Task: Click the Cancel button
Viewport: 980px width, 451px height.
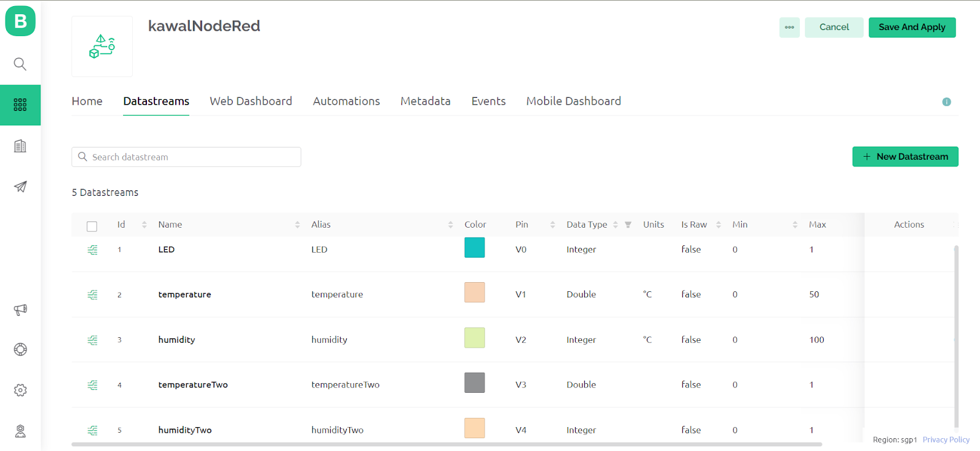Action: [834, 28]
